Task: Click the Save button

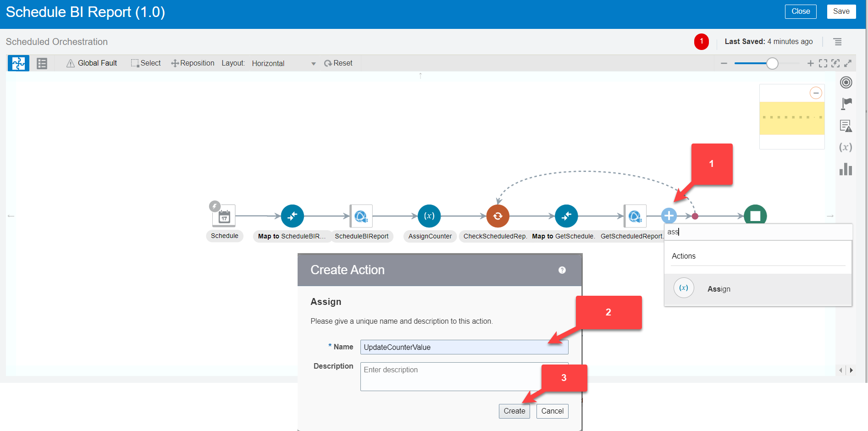Action: coord(841,11)
